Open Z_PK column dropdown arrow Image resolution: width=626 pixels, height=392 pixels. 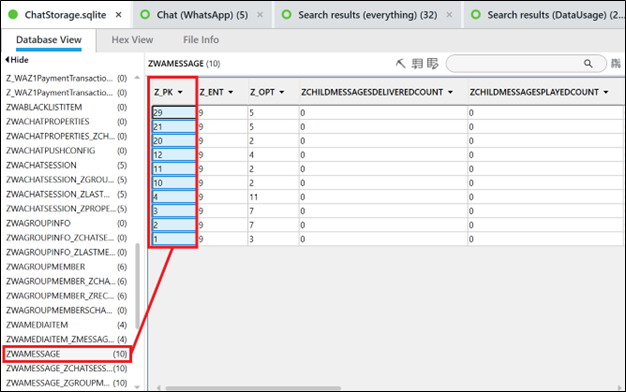click(180, 92)
